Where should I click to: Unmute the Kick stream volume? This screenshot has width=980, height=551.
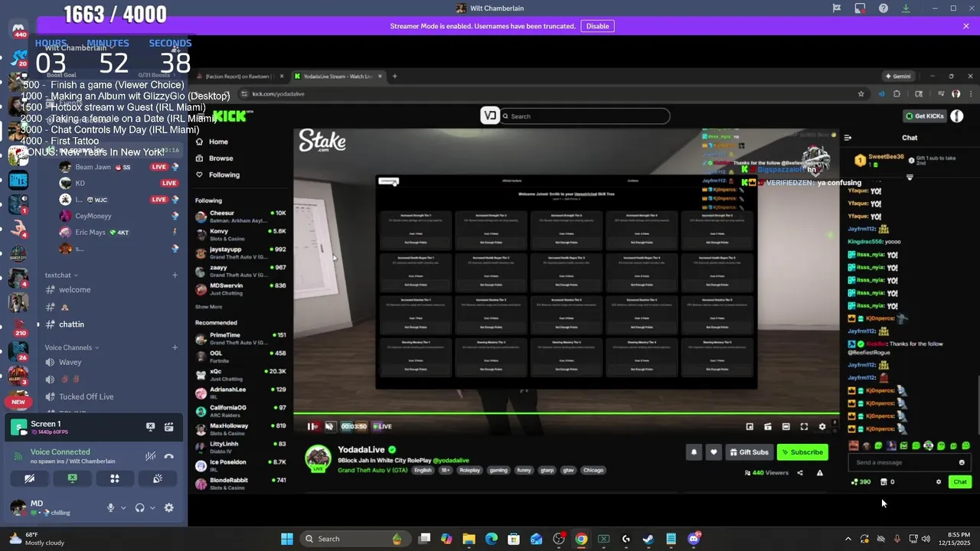pyautogui.click(x=329, y=426)
